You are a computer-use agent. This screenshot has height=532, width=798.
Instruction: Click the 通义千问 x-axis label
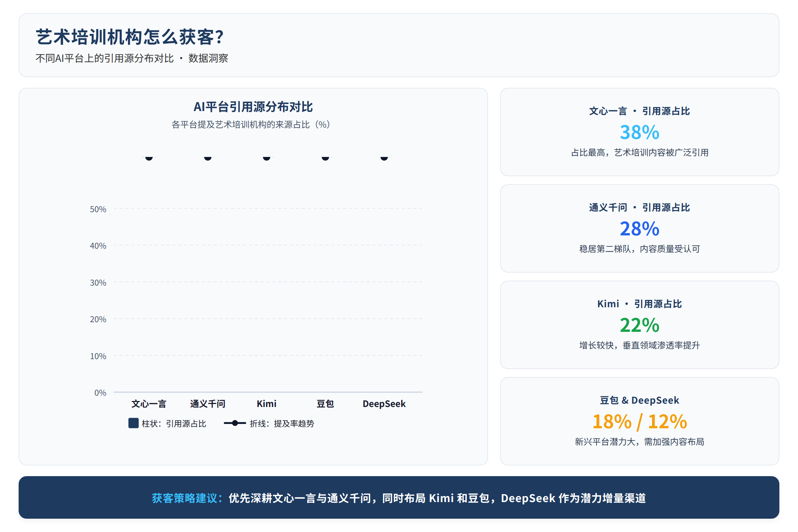click(x=207, y=404)
